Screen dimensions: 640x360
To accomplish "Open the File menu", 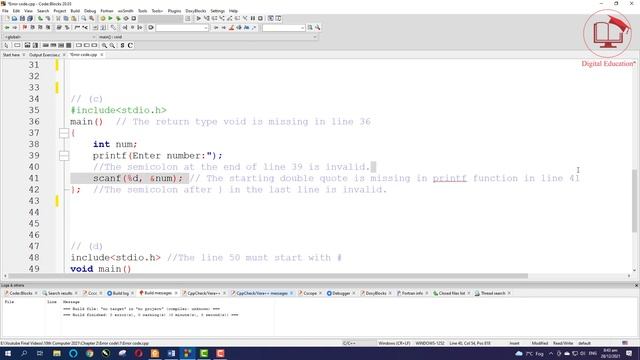I will pos(5,11).
